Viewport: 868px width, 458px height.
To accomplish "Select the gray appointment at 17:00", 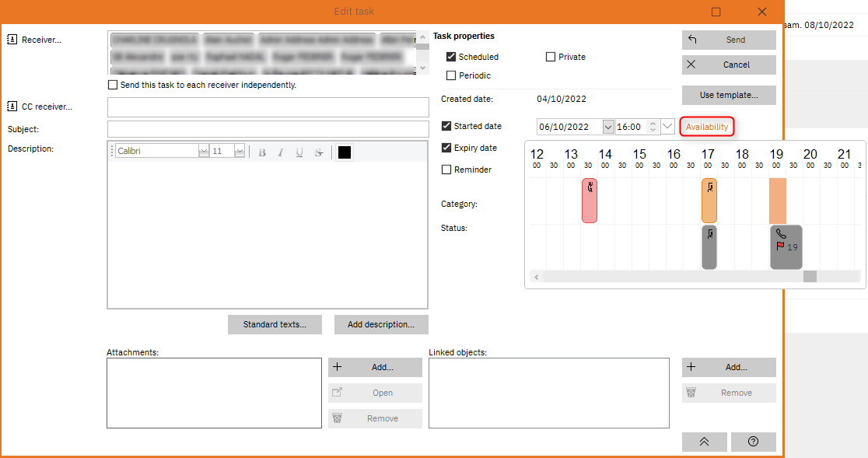I will [x=709, y=247].
